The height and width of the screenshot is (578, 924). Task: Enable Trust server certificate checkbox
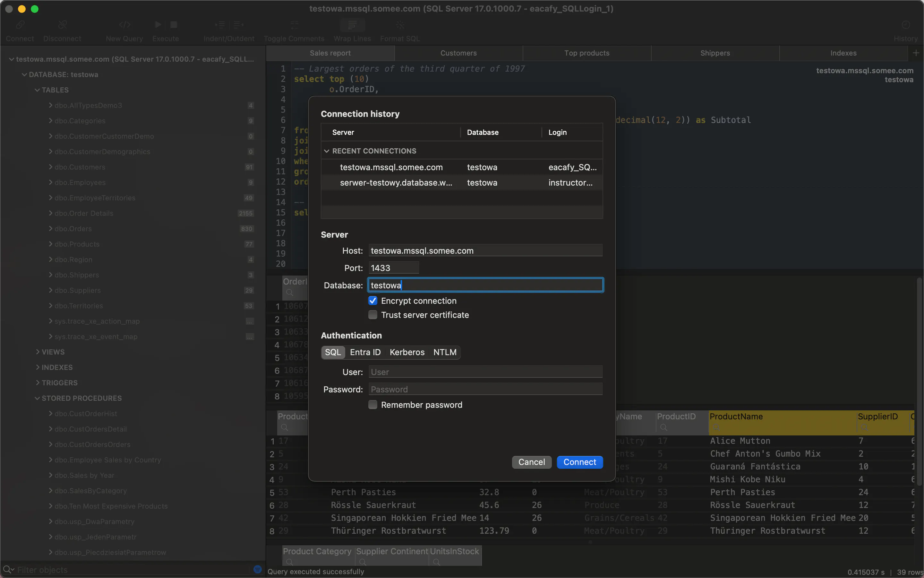pos(373,315)
